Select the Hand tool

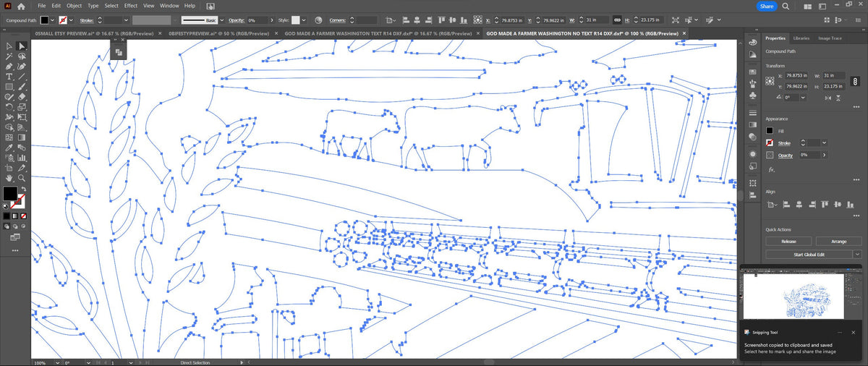click(9, 178)
